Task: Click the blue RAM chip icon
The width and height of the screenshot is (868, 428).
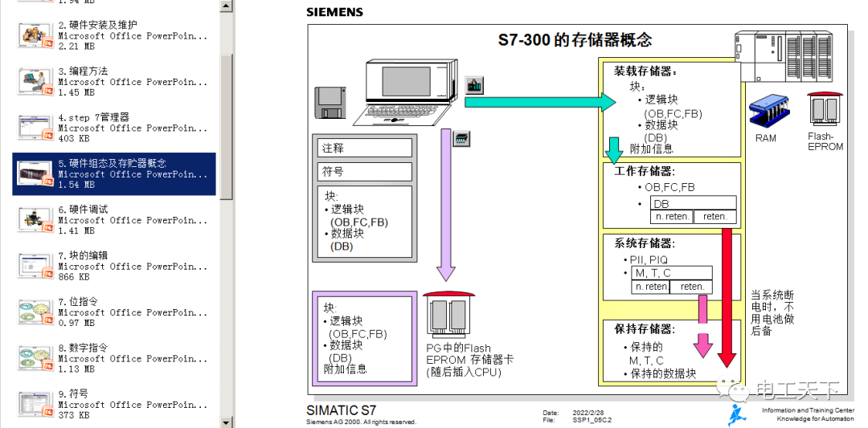Action: point(768,109)
